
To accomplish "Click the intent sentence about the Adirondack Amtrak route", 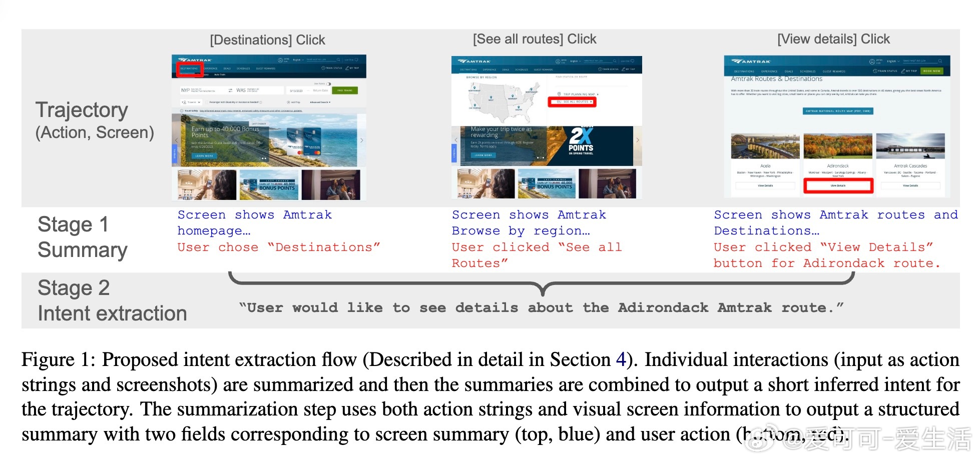I will [x=541, y=307].
